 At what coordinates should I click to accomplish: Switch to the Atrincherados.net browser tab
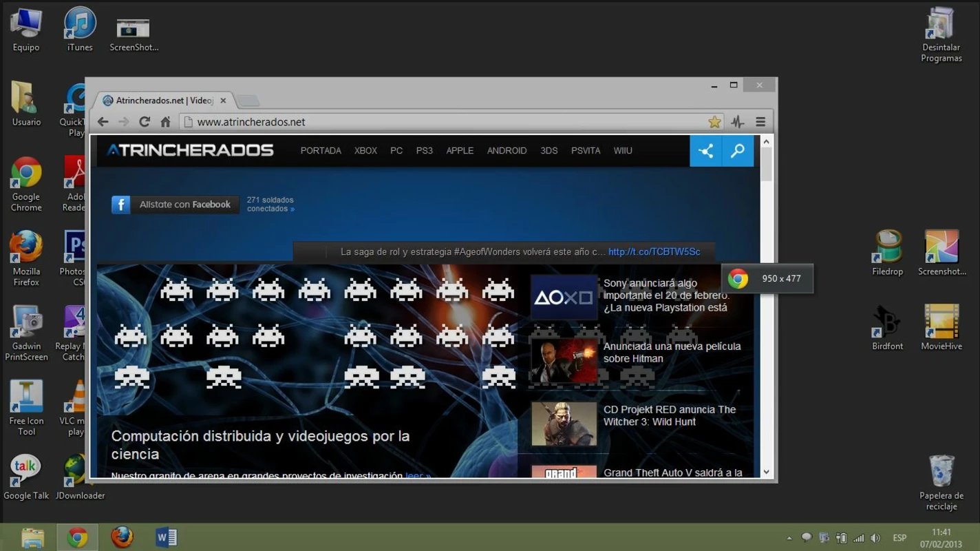[x=164, y=101]
